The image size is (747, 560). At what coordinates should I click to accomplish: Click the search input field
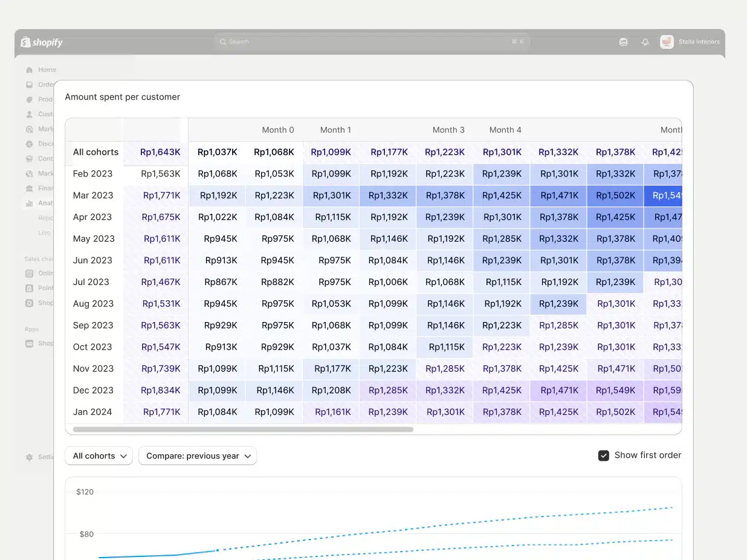click(371, 42)
